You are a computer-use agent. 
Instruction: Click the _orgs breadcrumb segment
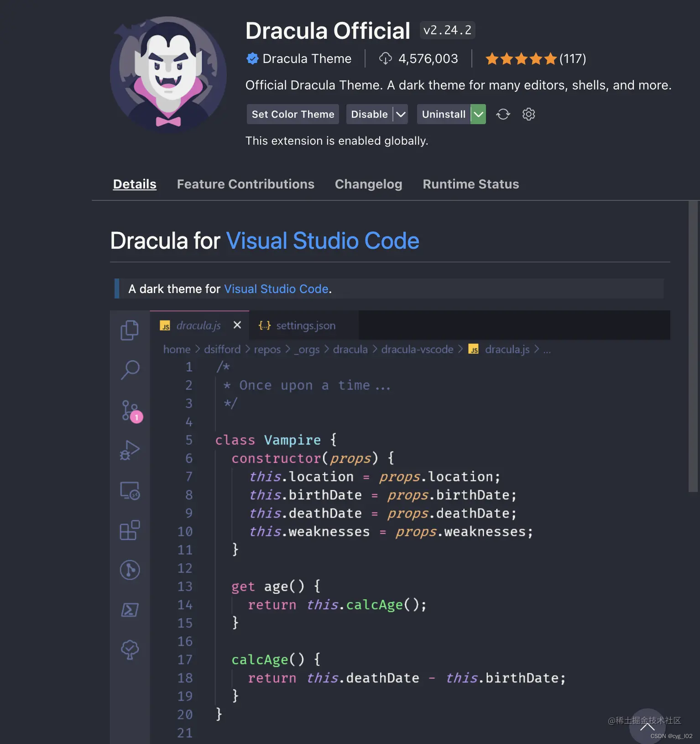coord(307,349)
